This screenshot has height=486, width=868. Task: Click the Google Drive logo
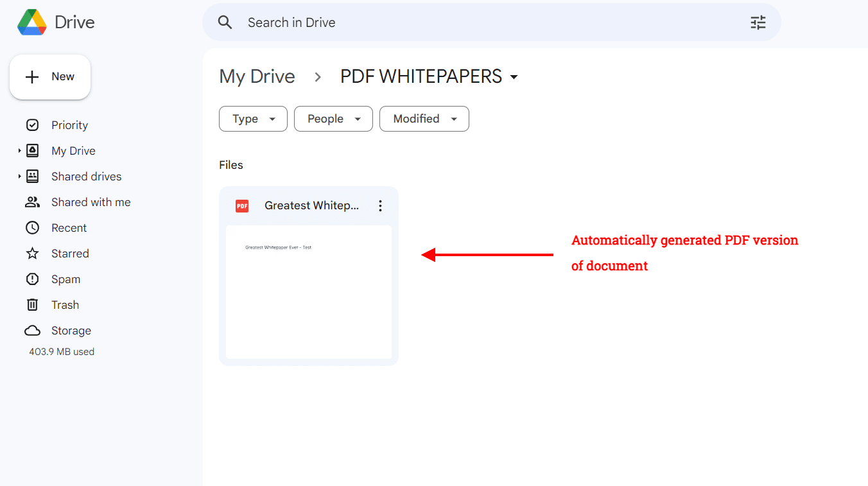click(x=31, y=22)
